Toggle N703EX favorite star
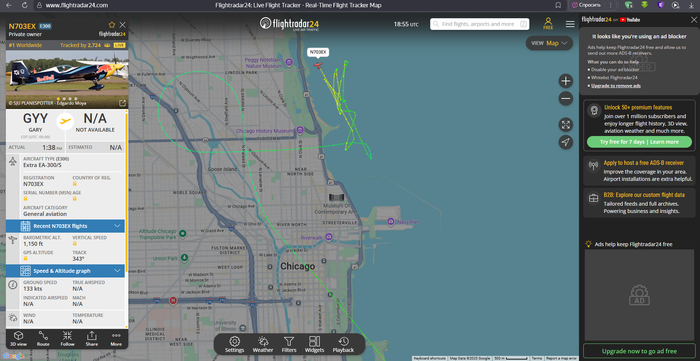Image resolution: width=700 pixels, height=361 pixels. [112, 25]
